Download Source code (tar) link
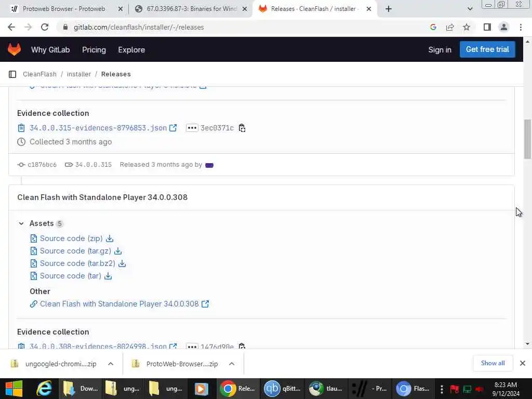532x399 pixels. coord(71,276)
